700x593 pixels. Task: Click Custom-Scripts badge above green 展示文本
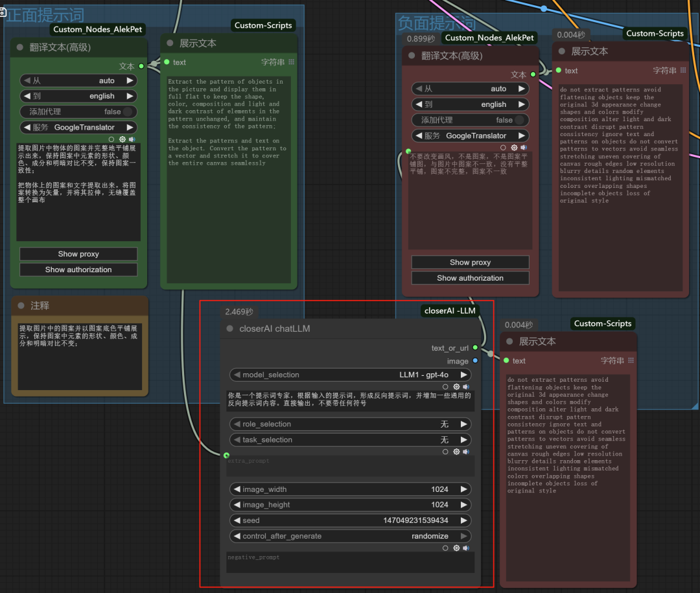coord(263,25)
